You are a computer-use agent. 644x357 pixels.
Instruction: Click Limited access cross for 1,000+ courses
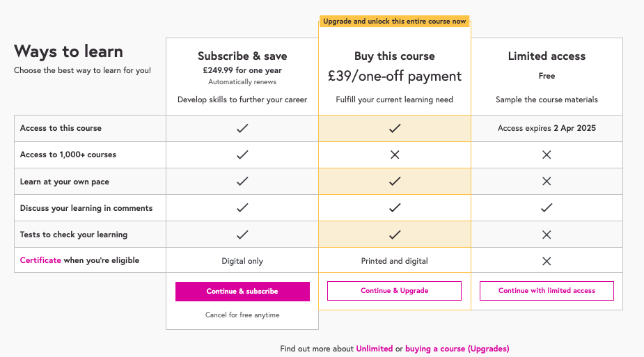[x=547, y=154]
